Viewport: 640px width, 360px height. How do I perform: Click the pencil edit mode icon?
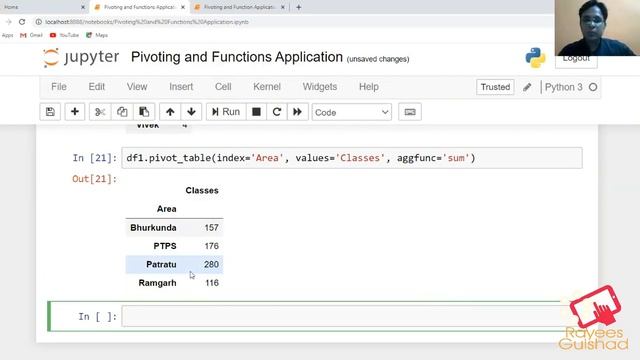(x=527, y=87)
